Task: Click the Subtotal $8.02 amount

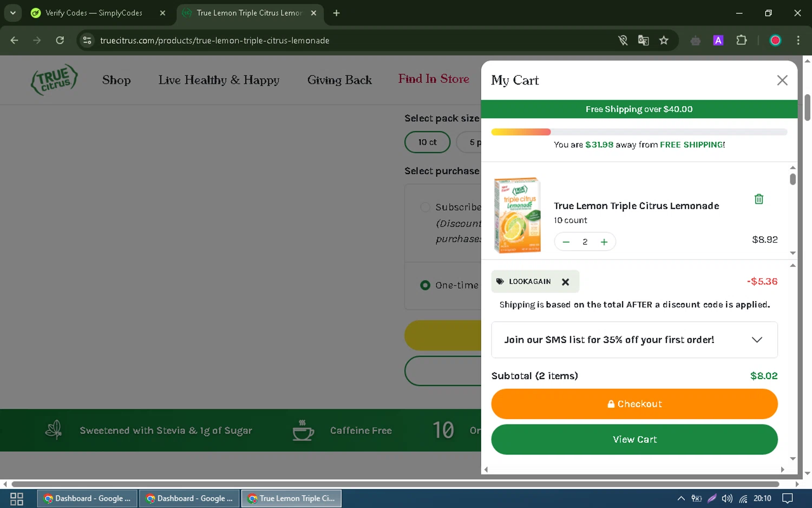Action: pos(764,376)
